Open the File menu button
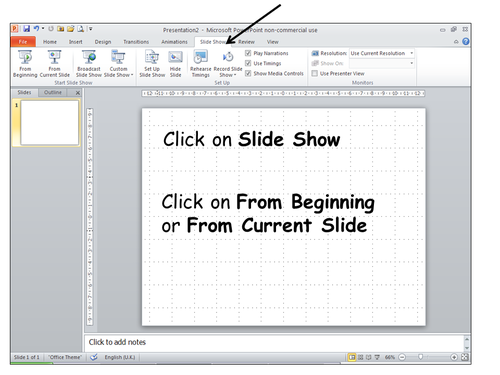This screenshot has width=500, height=375. click(x=23, y=42)
